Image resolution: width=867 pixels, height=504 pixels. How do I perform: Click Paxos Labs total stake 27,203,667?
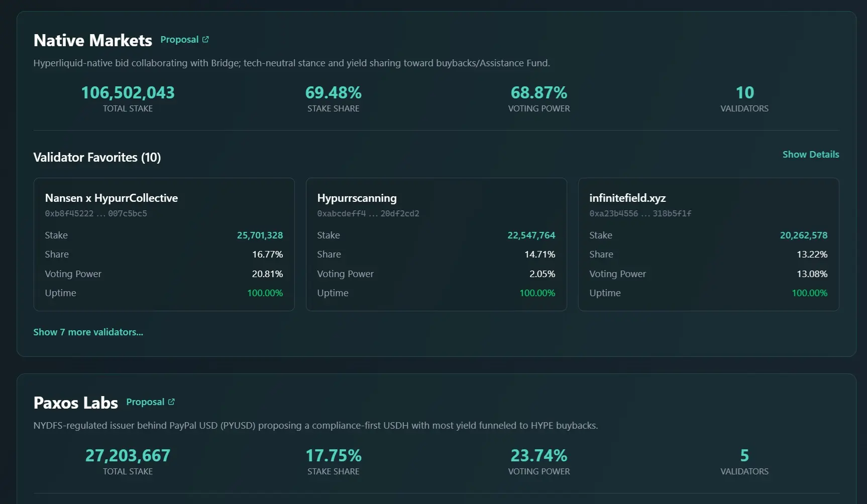[x=128, y=456]
